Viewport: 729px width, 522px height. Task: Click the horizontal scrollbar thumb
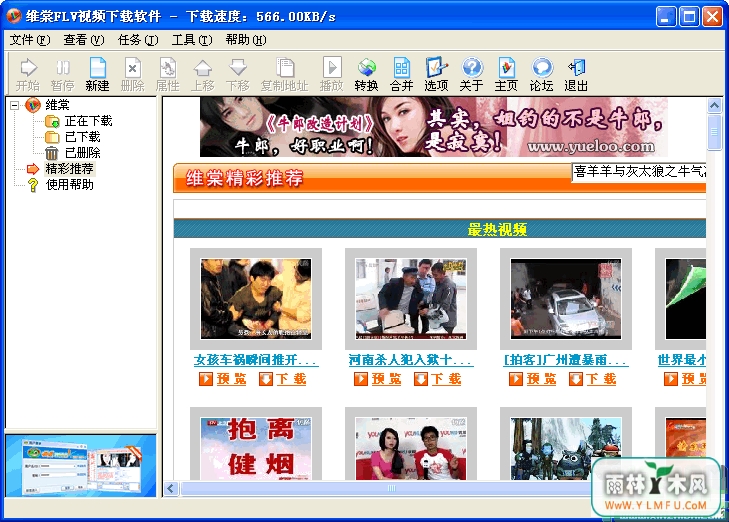(391, 489)
